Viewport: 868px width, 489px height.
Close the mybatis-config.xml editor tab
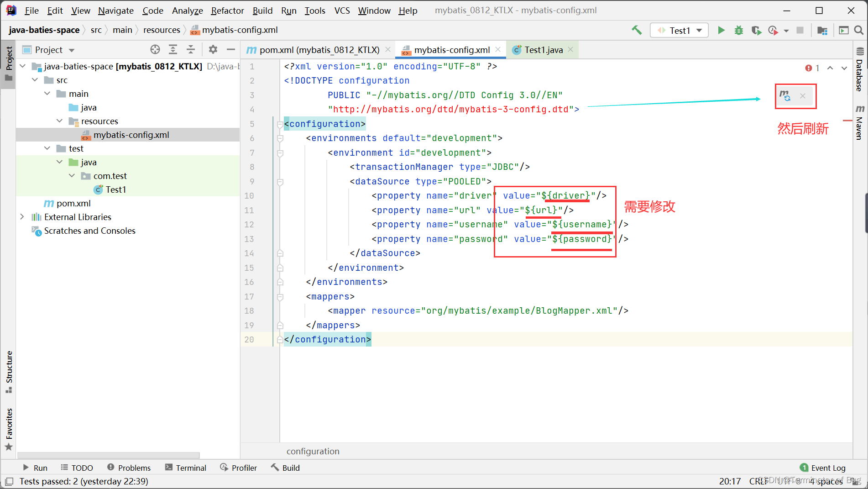click(x=498, y=49)
